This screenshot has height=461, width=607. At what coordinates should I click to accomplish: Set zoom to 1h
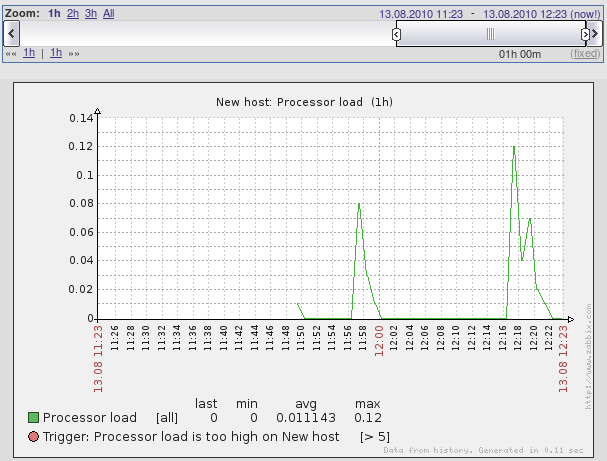[x=54, y=14]
